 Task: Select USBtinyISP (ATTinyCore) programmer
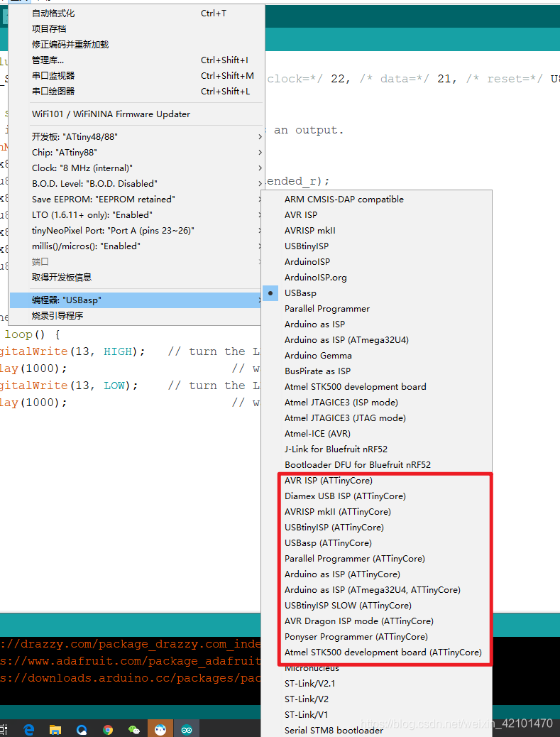[x=378, y=528]
